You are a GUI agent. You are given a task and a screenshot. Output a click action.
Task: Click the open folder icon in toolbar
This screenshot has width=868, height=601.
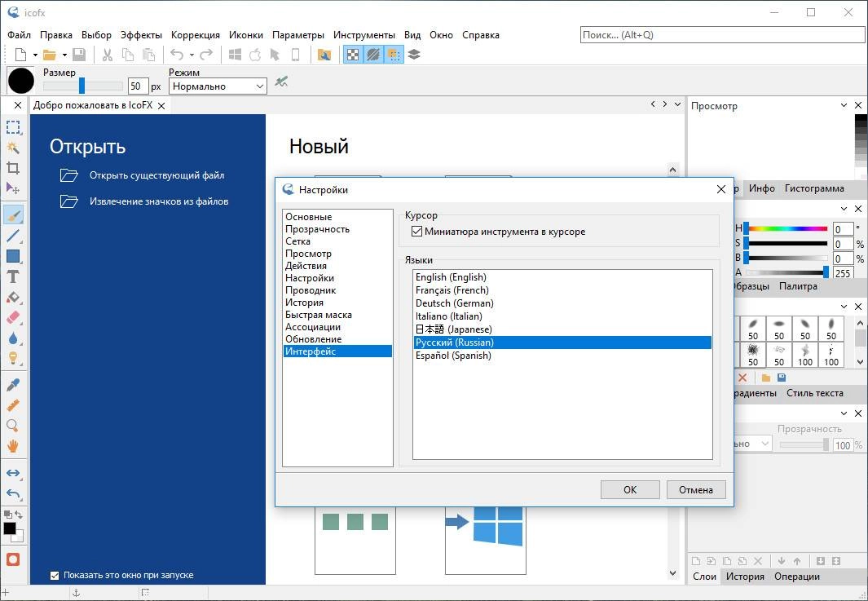(x=50, y=55)
